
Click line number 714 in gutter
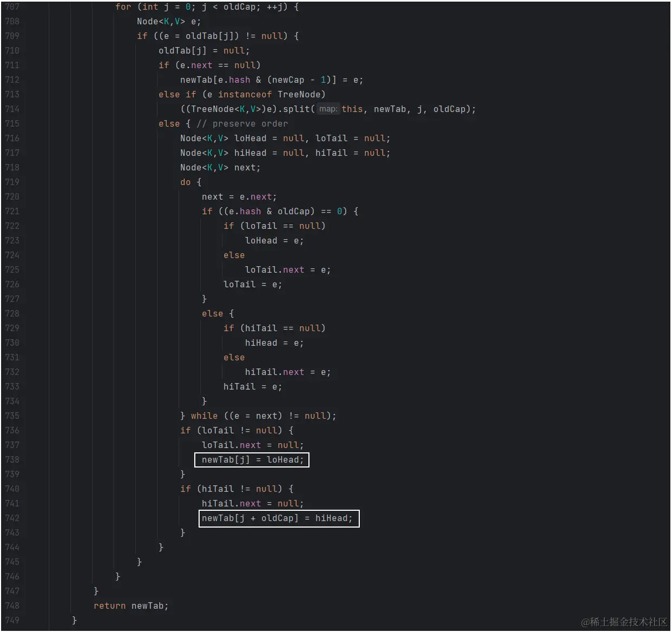(x=12, y=109)
